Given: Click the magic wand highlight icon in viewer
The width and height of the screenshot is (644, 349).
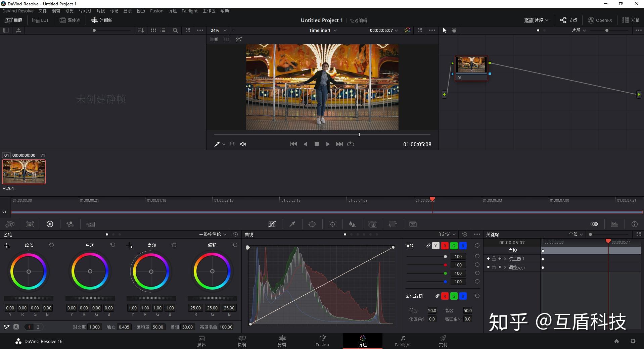Looking at the screenshot, I should tap(239, 39).
